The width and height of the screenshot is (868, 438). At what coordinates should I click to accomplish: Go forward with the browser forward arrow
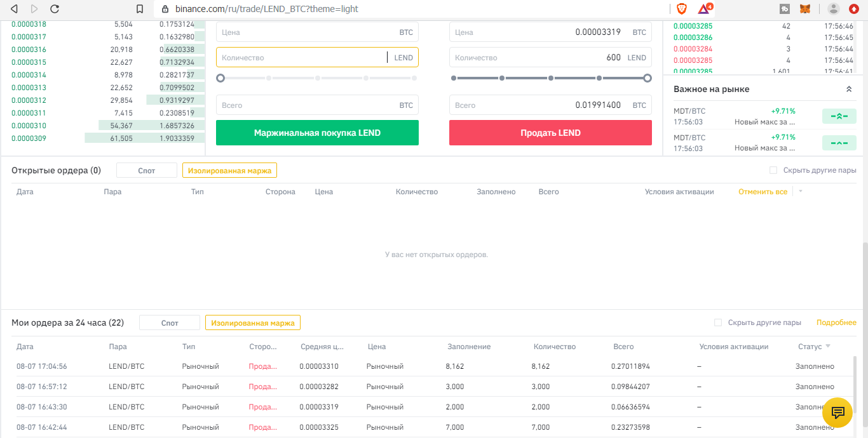click(x=34, y=9)
